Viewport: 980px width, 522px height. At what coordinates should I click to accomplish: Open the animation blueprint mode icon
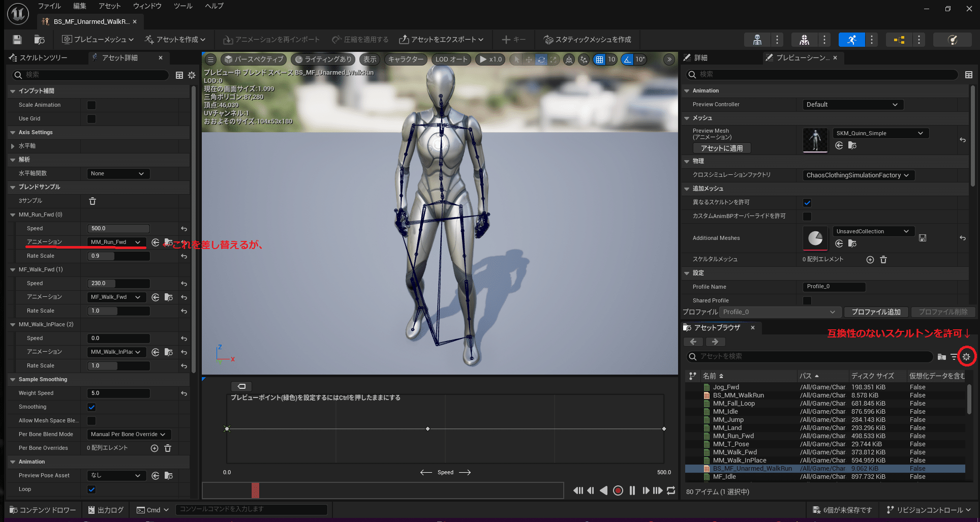[899, 40]
